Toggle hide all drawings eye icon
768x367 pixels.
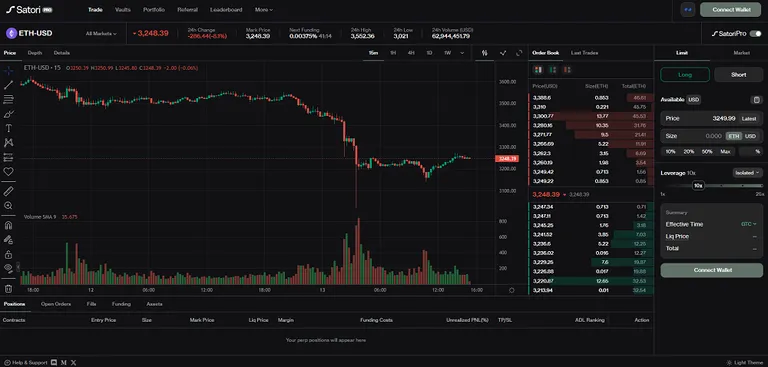pyautogui.click(x=8, y=268)
